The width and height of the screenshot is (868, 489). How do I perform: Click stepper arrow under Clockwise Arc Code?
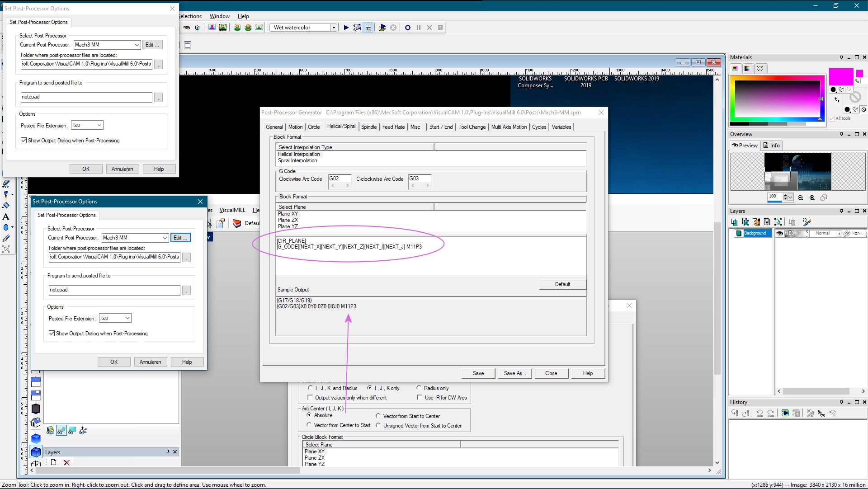pyautogui.click(x=347, y=186)
